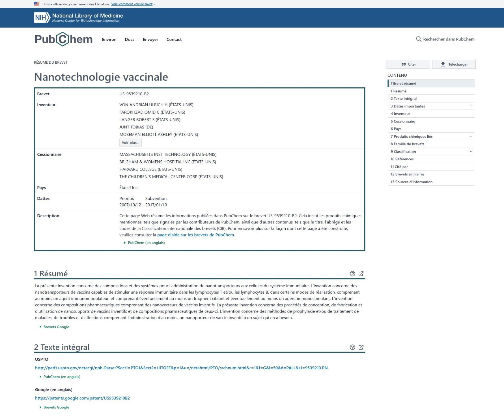504x420 pixels.
Task: Select 'Titre et résumé' in contents
Action: click(x=431, y=83)
